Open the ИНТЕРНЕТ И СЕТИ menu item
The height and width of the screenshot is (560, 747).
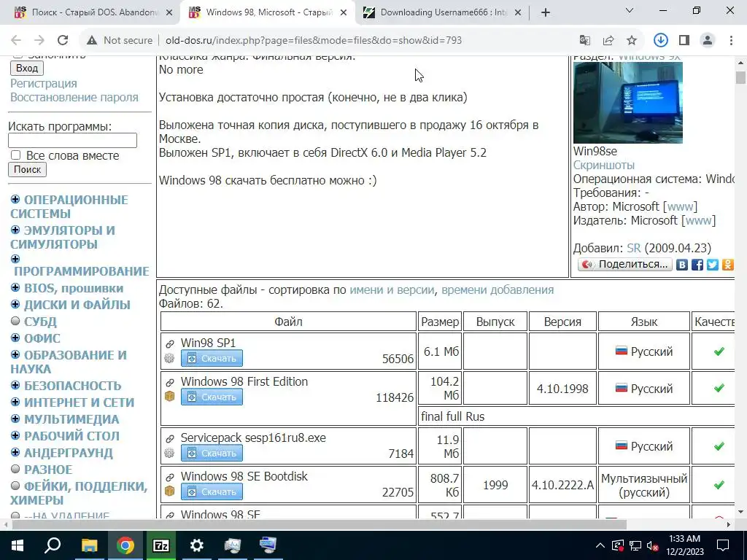79,402
